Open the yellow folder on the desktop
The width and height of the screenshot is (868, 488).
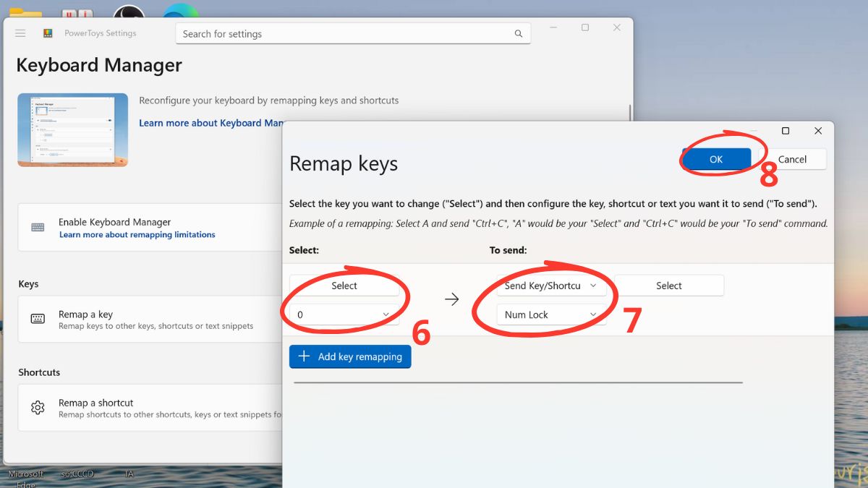[x=26, y=10]
